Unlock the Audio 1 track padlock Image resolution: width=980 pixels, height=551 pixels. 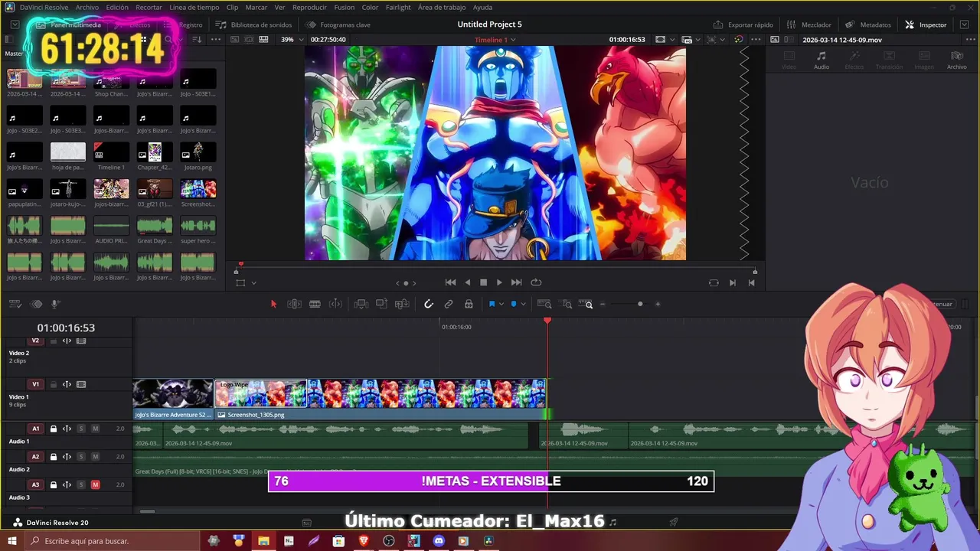point(53,429)
